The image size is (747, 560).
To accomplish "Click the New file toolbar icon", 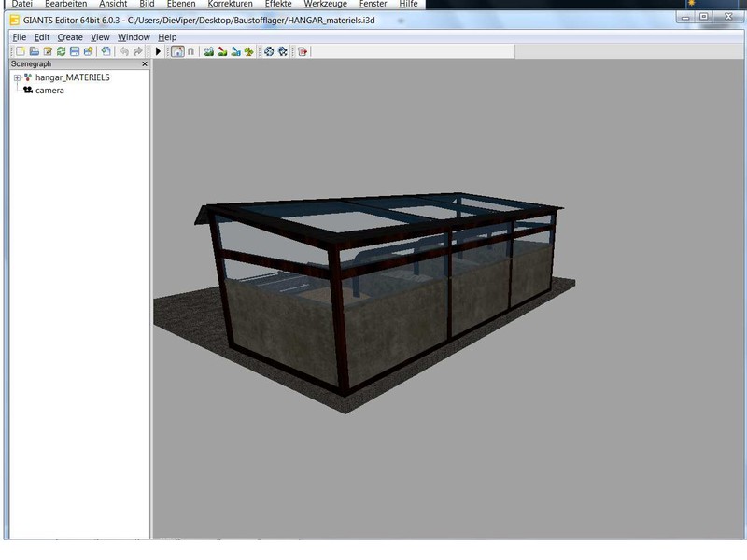I will coord(20,51).
